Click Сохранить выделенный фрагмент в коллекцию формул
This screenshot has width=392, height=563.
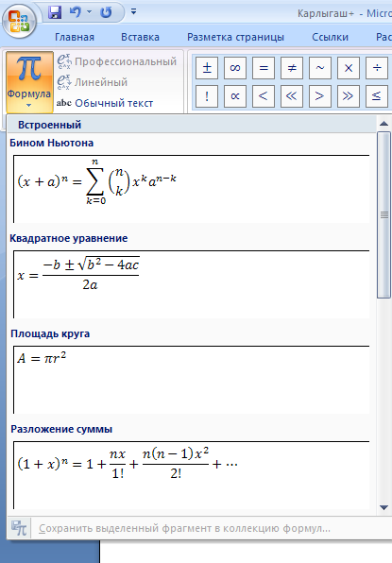pyautogui.click(x=184, y=528)
